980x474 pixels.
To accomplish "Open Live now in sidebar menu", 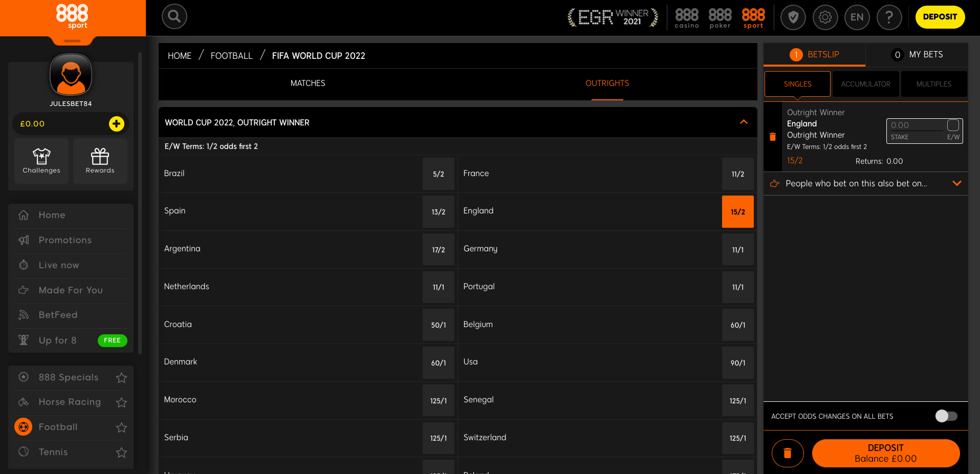I will coord(71,266).
